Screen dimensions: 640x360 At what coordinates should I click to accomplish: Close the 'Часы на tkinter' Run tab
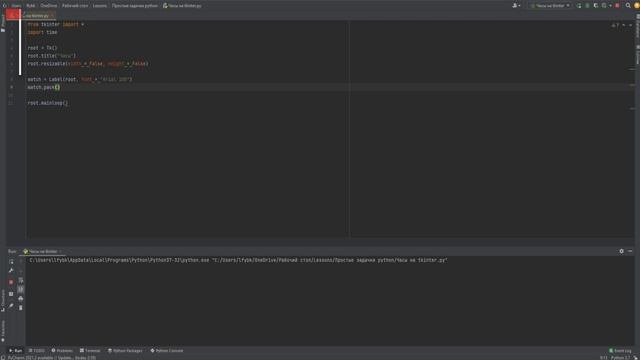60,251
